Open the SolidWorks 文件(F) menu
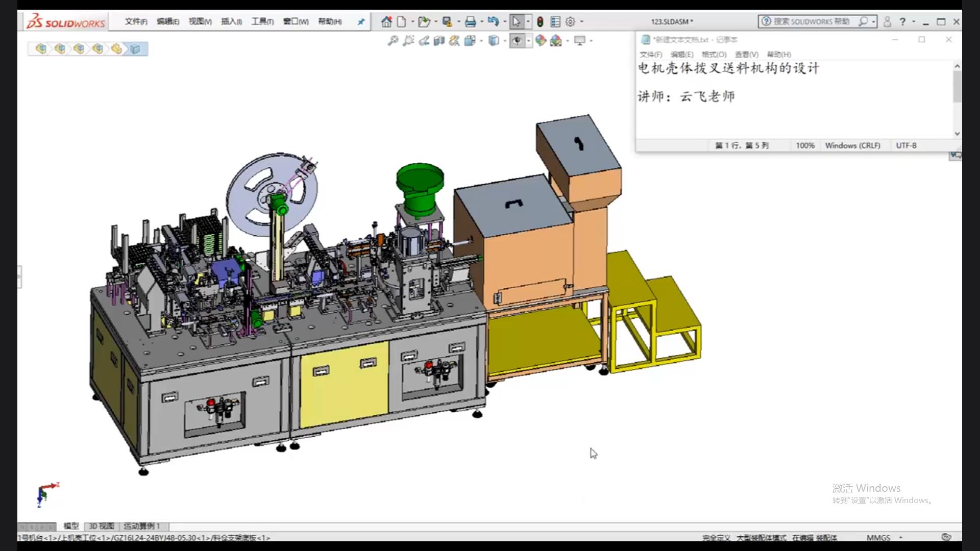This screenshot has height=551, width=980. 136,21
